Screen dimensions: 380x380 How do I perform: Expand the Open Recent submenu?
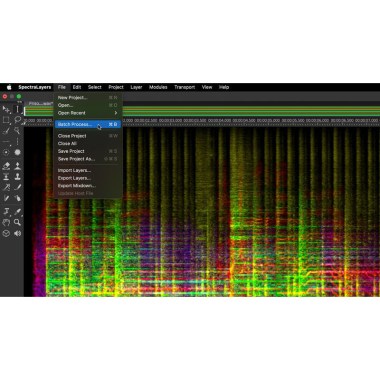click(88, 113)
